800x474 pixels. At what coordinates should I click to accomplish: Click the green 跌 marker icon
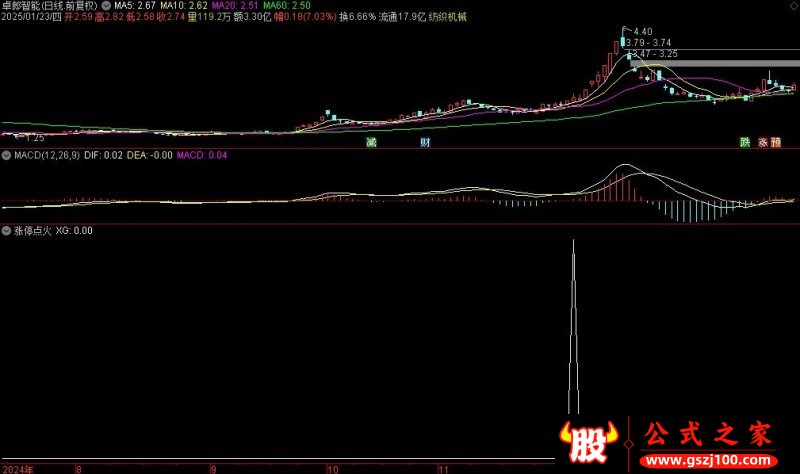tap(745, 142)
